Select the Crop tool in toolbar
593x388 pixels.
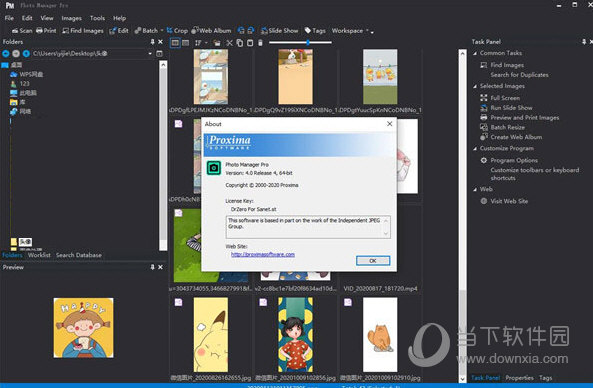point(177,31)
